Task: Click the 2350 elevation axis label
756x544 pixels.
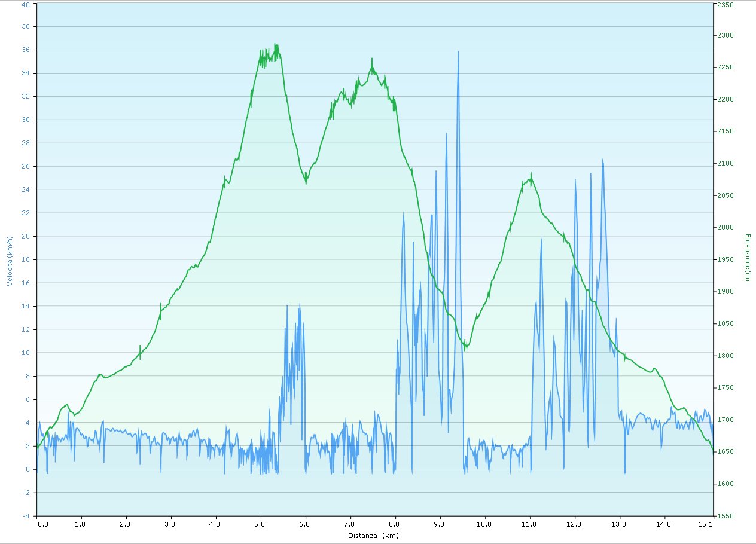Action: (725, 4)
